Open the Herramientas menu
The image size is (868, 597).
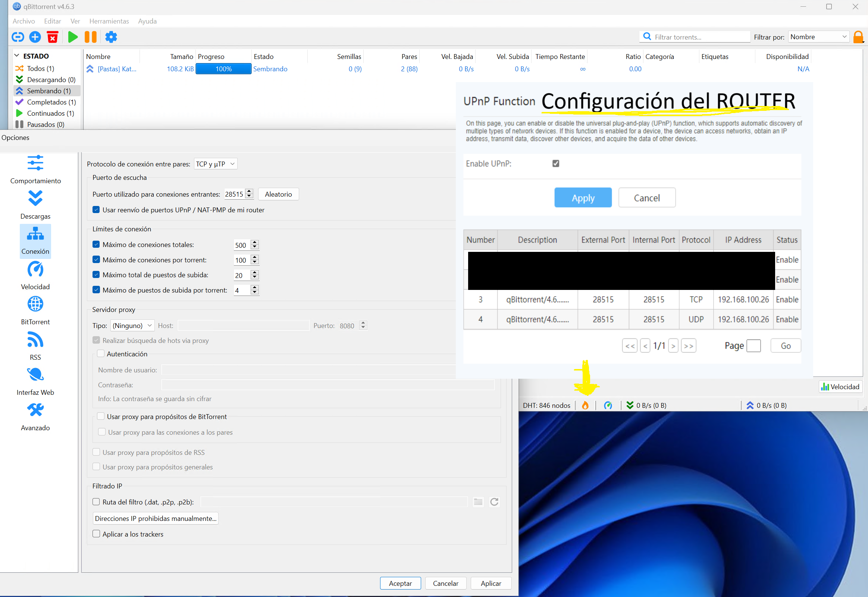[109, 21]
